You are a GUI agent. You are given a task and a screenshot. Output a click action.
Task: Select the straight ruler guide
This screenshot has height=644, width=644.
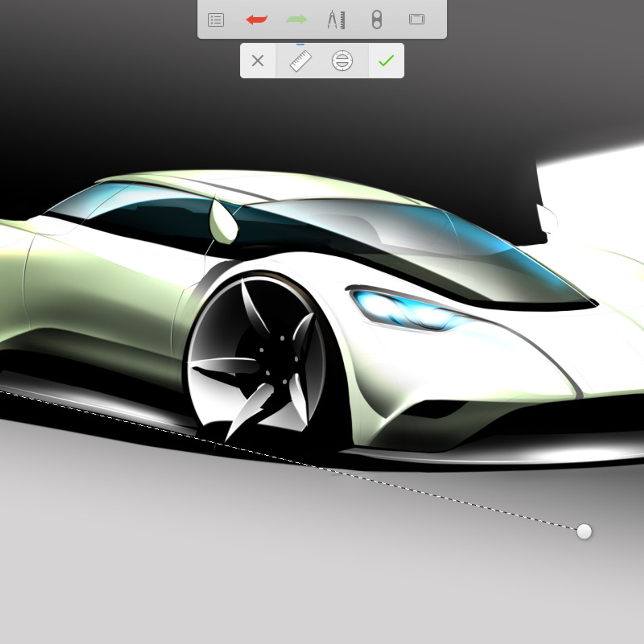click(301, 61)
